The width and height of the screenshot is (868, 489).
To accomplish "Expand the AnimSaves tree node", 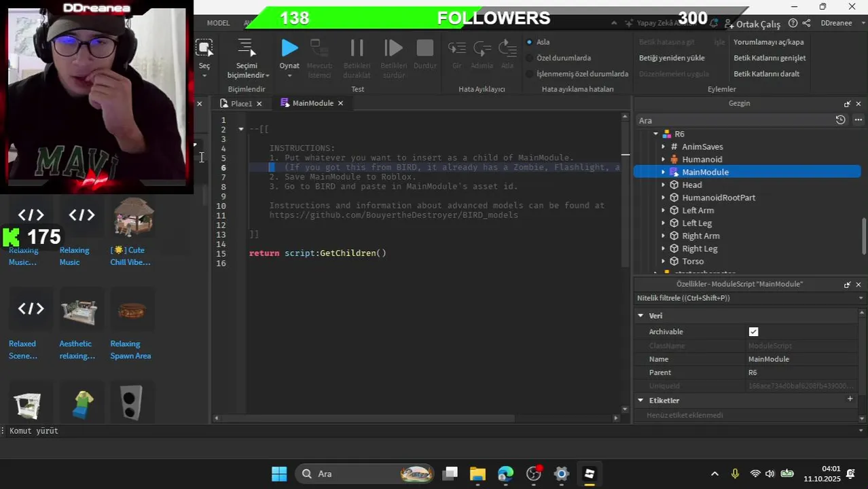I will click(x=664, y=147).
